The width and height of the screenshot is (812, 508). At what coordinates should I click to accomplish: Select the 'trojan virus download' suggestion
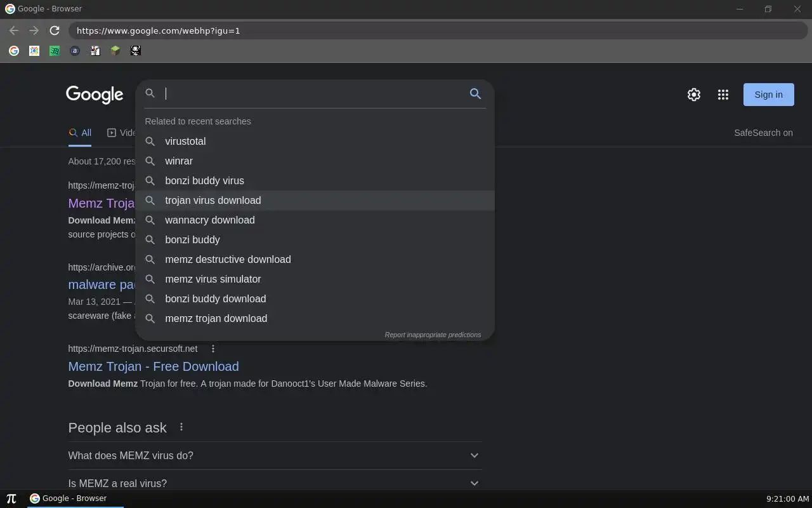(x=315, y=200)
